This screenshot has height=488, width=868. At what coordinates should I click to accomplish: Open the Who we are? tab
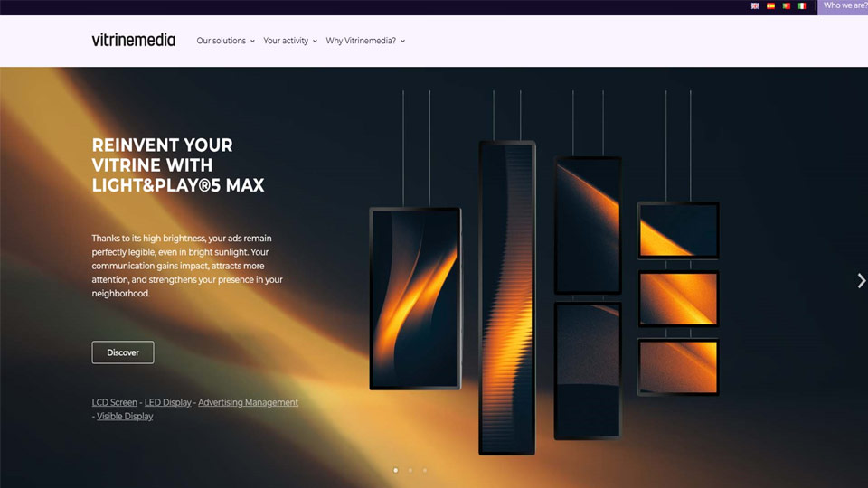point(843,6)
